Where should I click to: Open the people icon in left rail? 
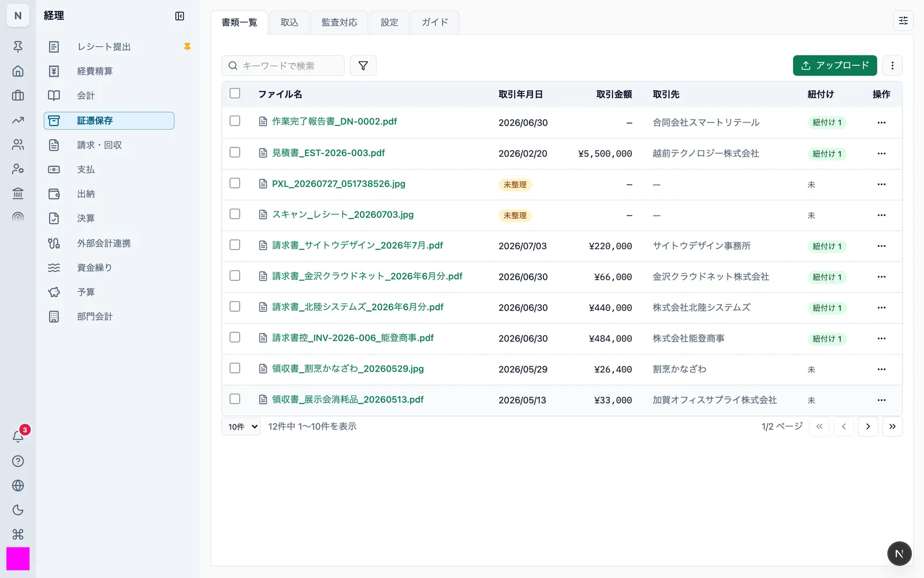tap(18, 144)
